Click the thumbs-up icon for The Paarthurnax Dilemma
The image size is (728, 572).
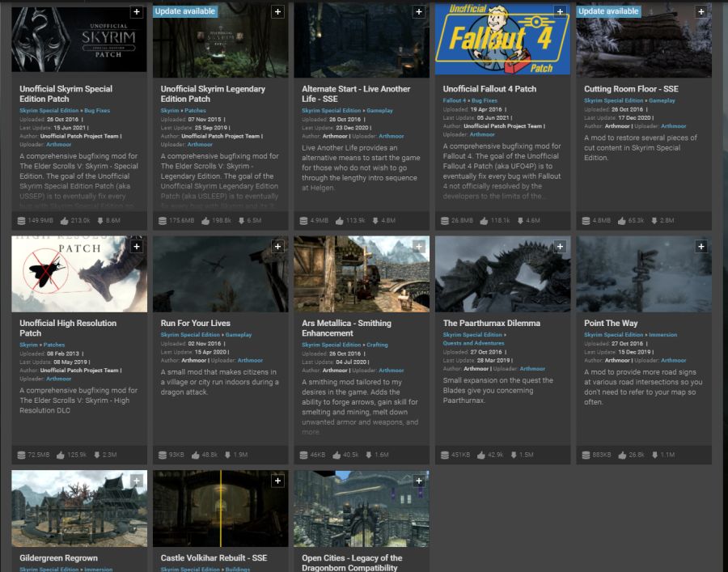click(481, 455)
